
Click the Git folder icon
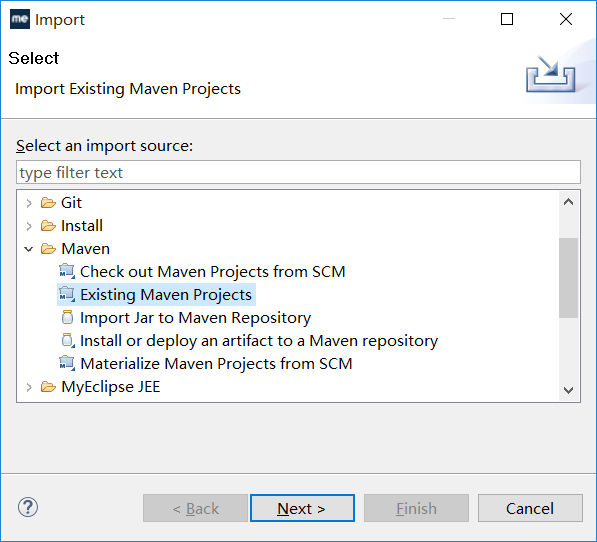pos(48,203)
